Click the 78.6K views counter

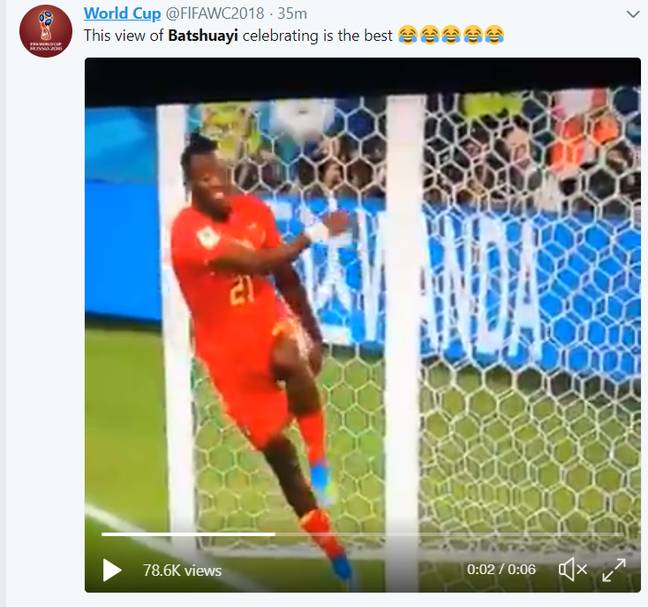182,571
